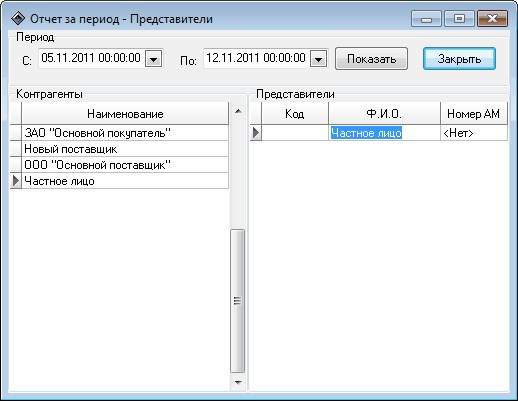Open the start date dropdown calendar
This screenshot has height=401, width=518.
click(153, 59)
